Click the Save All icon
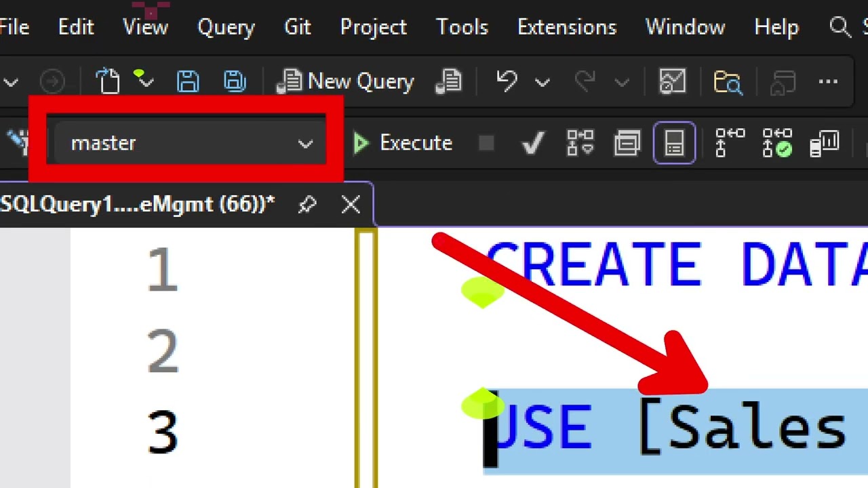The width and height of the screenshot is (868, 488). point(235,81)
